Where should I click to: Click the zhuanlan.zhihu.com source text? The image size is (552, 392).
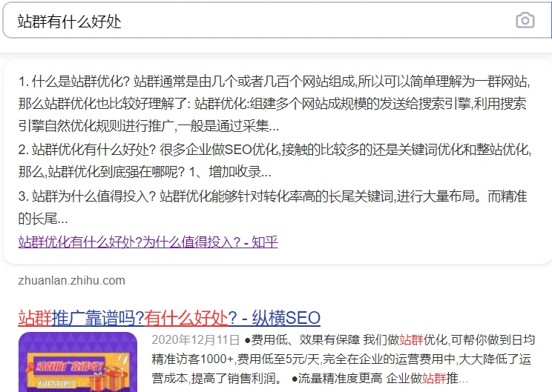point(71,281)
